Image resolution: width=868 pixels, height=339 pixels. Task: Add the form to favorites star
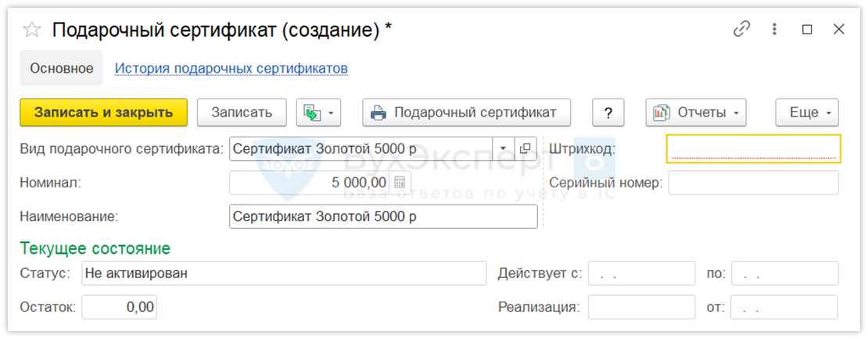[32, 30]
